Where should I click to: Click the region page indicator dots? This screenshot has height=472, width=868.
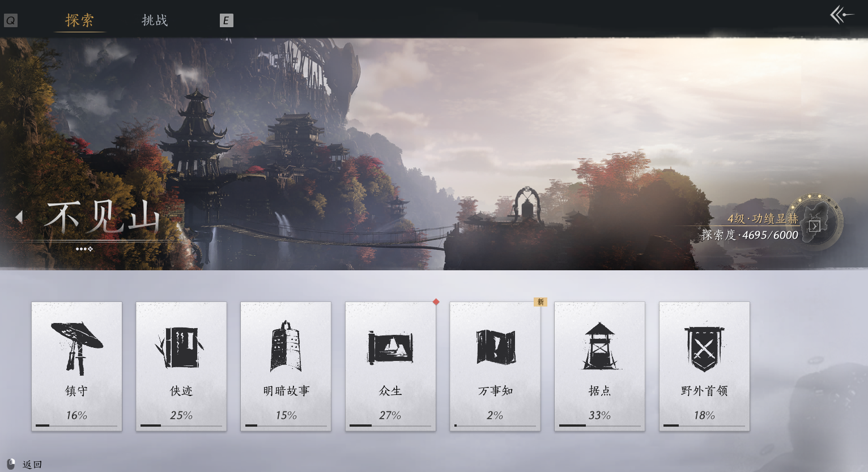click(84, 249)
